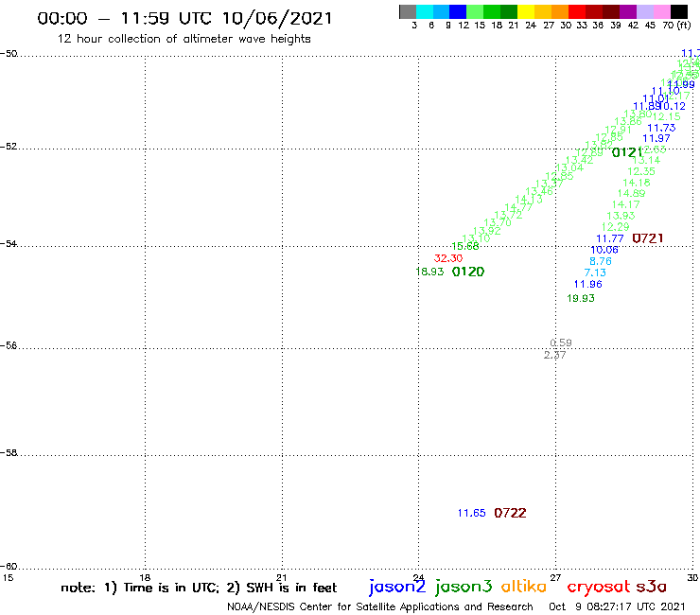
Task: Click the note about UTC time and SWH feet
Action: pyautogui.click(x=199, y=588)
